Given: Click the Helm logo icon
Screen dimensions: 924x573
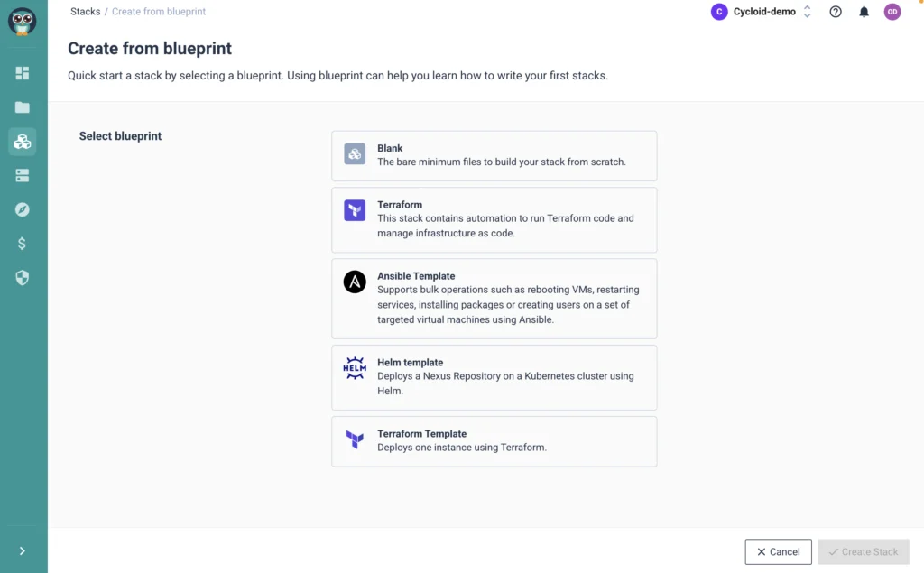Looking at the screenshot, I should (355, 368).
